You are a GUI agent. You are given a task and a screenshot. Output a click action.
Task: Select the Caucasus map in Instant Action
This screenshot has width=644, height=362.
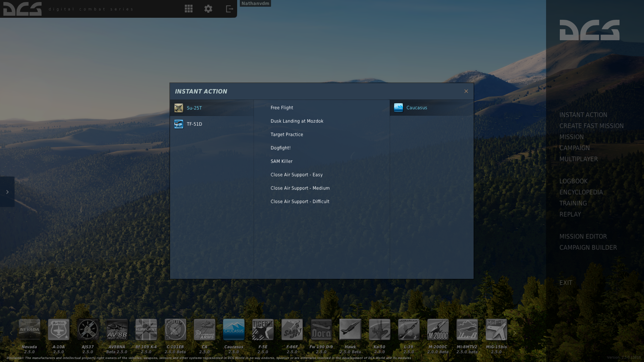432,108
